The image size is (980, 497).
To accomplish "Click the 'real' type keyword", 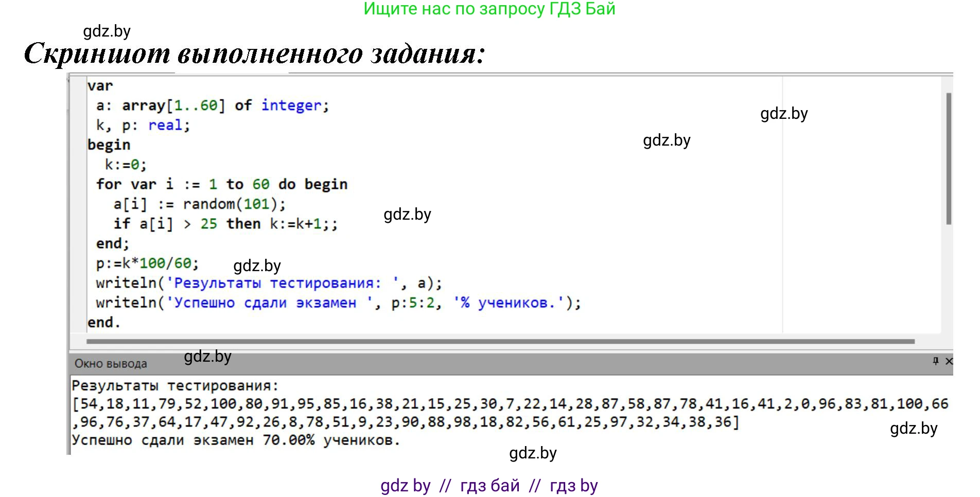I will tap(165, 125).
